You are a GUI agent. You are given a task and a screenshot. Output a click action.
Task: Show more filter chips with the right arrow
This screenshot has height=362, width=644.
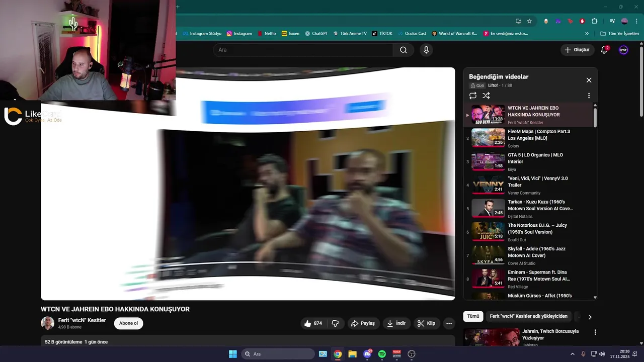tap(590, 317)
